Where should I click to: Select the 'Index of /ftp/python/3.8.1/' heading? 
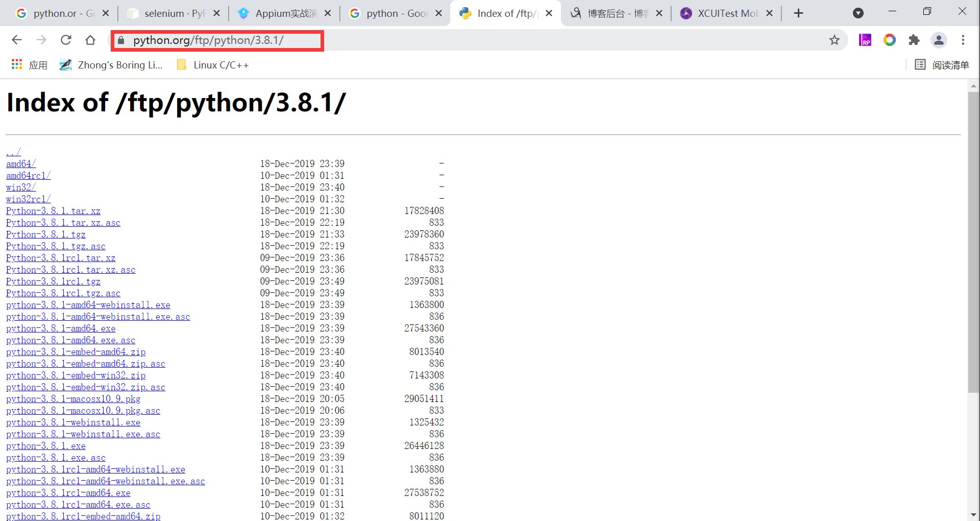click(176, 103)
